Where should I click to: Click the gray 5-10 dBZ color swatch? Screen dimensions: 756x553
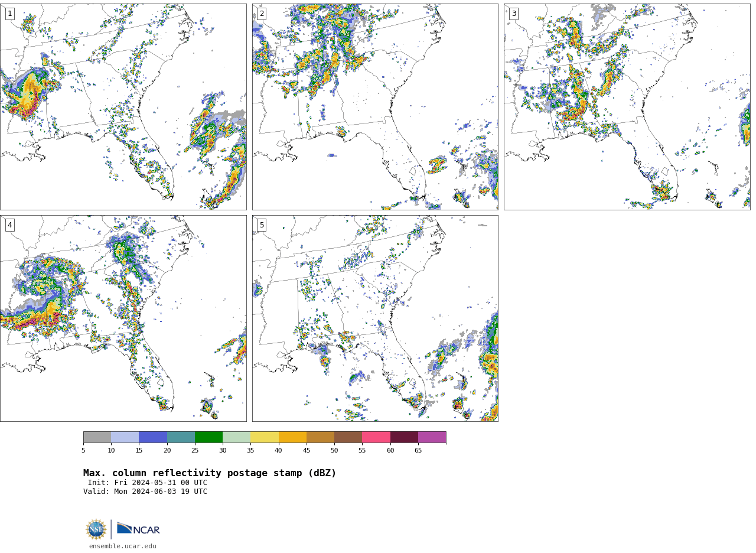97,437
